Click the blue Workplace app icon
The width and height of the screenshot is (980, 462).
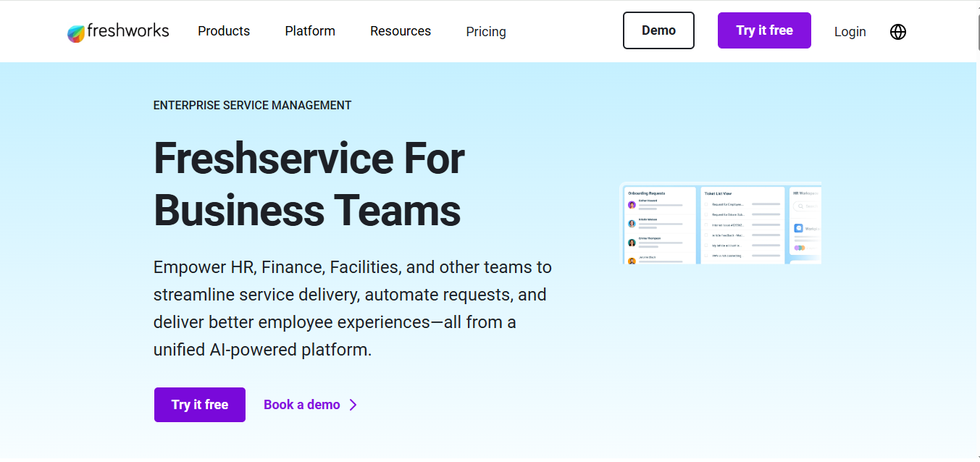798,228
